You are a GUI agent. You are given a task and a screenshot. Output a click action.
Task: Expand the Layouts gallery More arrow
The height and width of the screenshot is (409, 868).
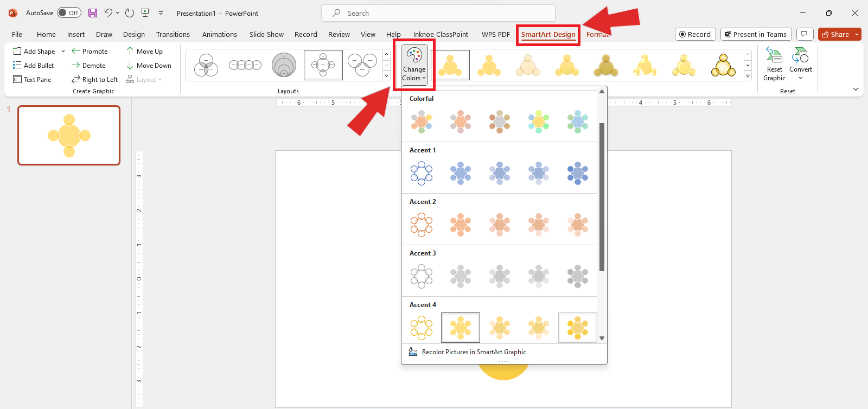click(386, 75)
